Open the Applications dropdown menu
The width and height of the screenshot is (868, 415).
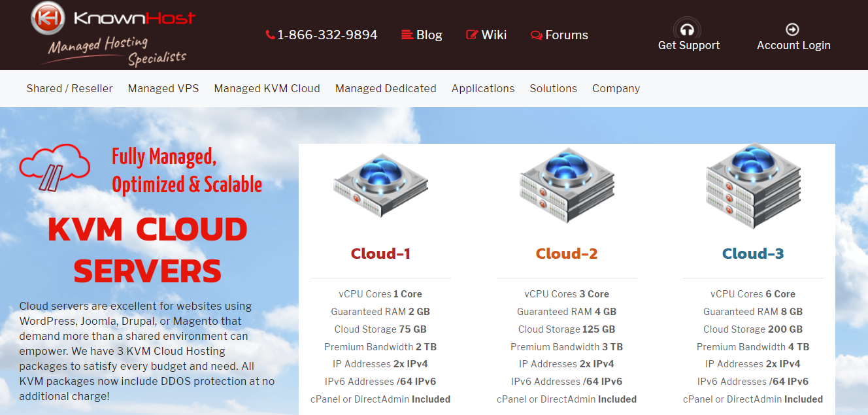point(483,88)
